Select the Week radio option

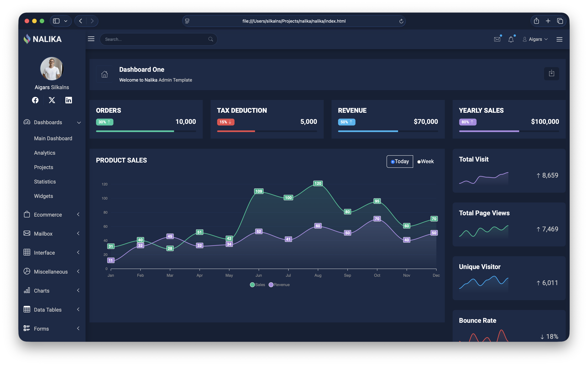point(419,162)
